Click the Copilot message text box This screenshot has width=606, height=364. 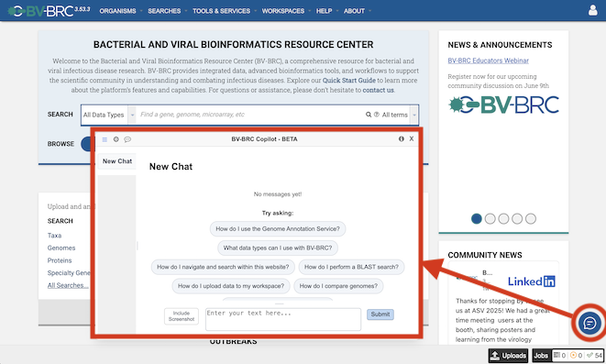click(x=283, y=319)
